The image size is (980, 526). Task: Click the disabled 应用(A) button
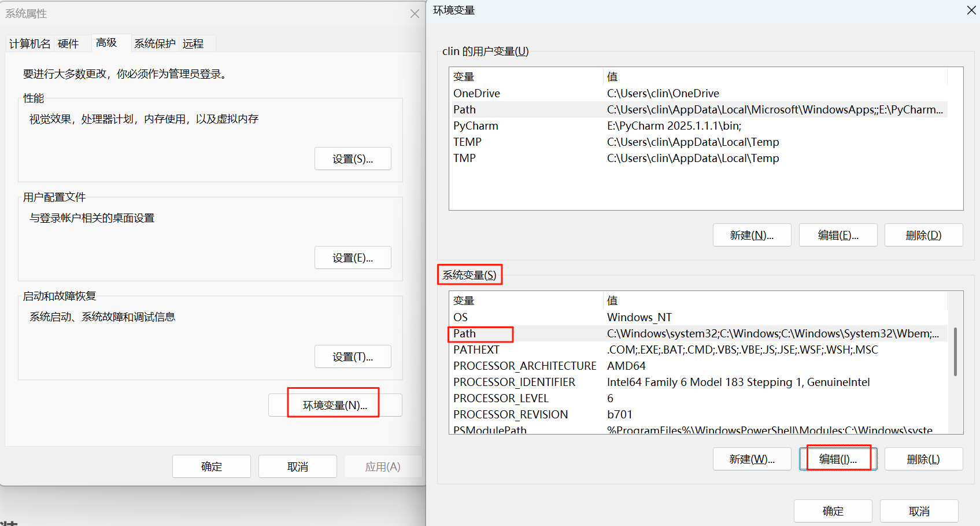383,466
